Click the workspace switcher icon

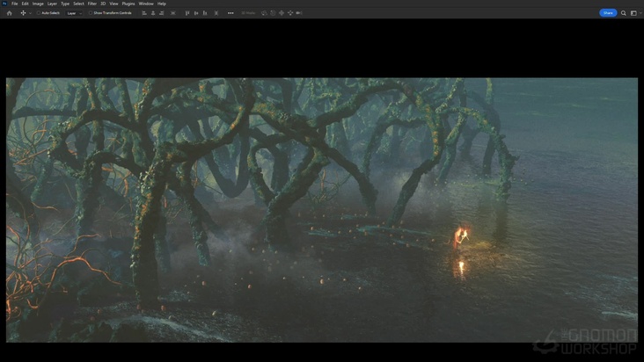(633, 13)
